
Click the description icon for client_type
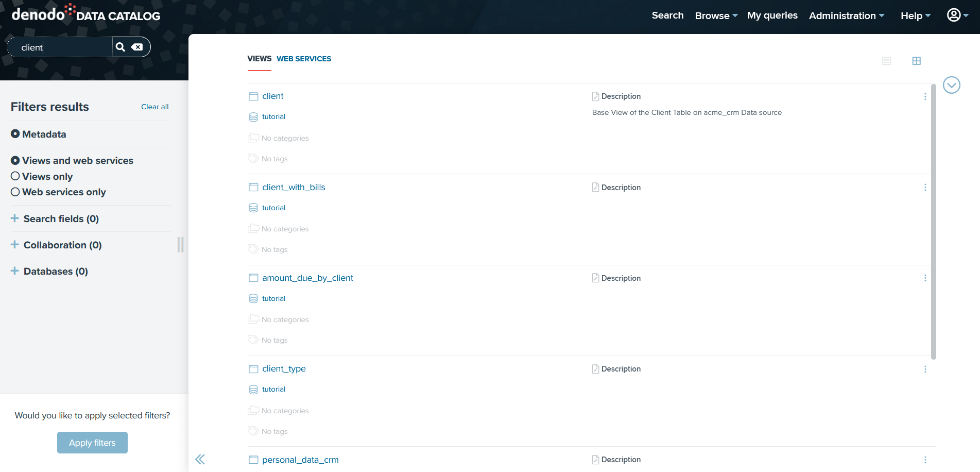(595, 369)
